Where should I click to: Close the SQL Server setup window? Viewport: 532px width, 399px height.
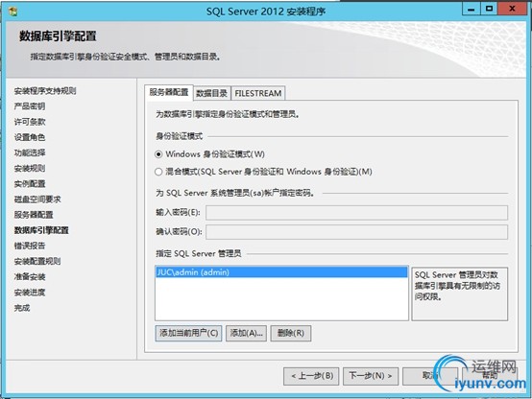pos(513,9)
